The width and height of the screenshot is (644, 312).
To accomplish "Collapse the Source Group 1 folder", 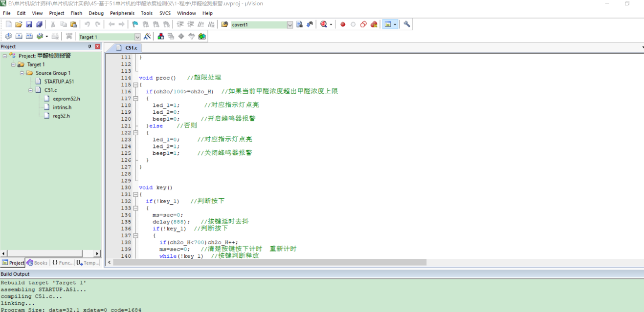I will coord(22,73).
